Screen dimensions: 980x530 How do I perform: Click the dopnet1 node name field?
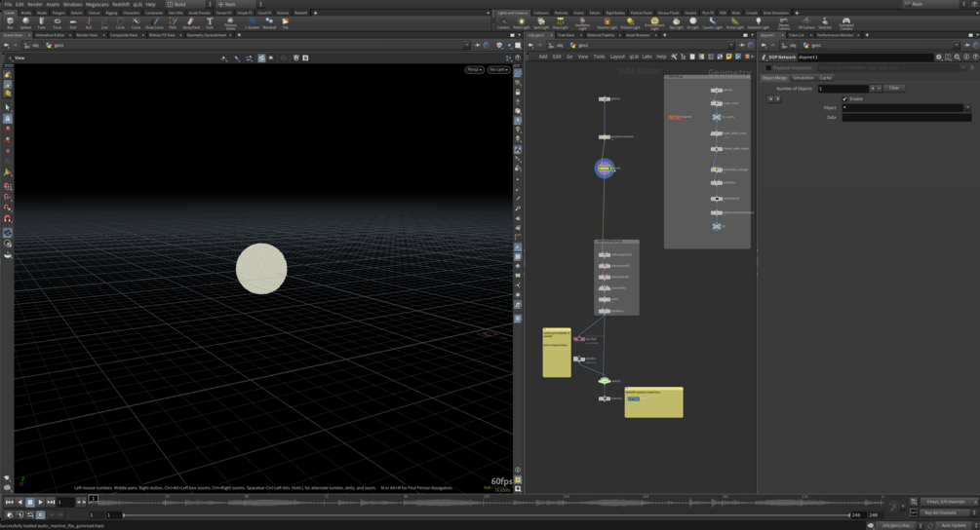pos(864,57)
